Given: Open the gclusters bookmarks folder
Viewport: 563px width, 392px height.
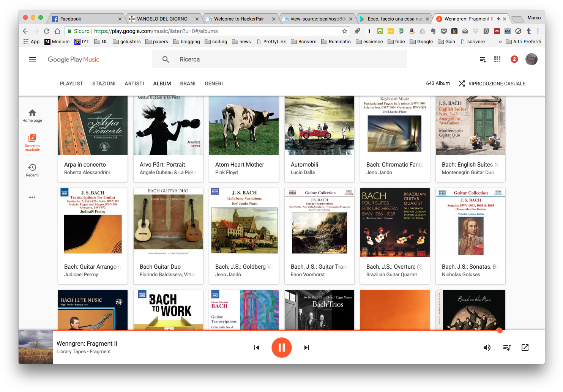Looking at the screenshot, I should [x=127, y=42].
